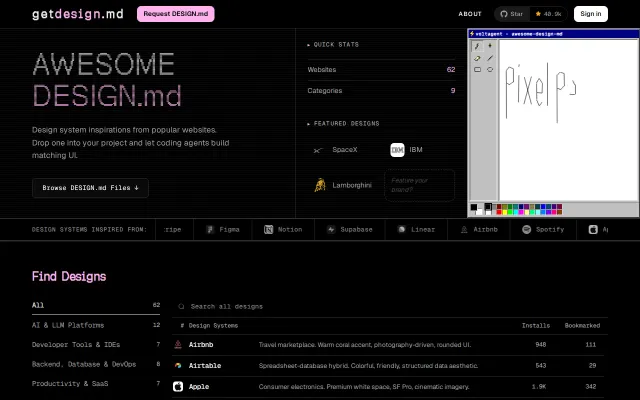
Task: Click Request DESIGN.md button
Action: coord(176,14)
